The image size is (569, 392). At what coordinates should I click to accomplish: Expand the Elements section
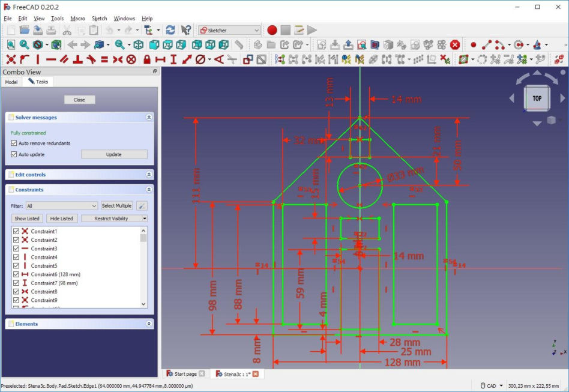pyautogui.click(x=149, y=324)
